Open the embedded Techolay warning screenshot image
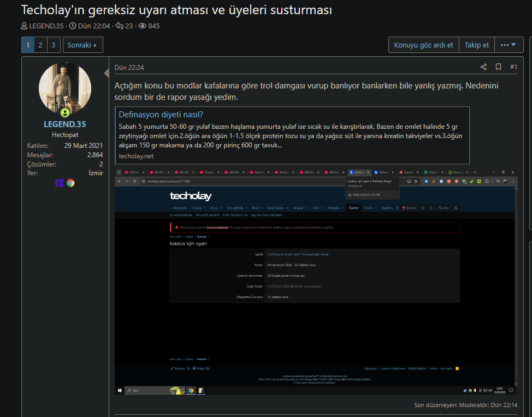The image size is (532, 417). coord(316,282)
